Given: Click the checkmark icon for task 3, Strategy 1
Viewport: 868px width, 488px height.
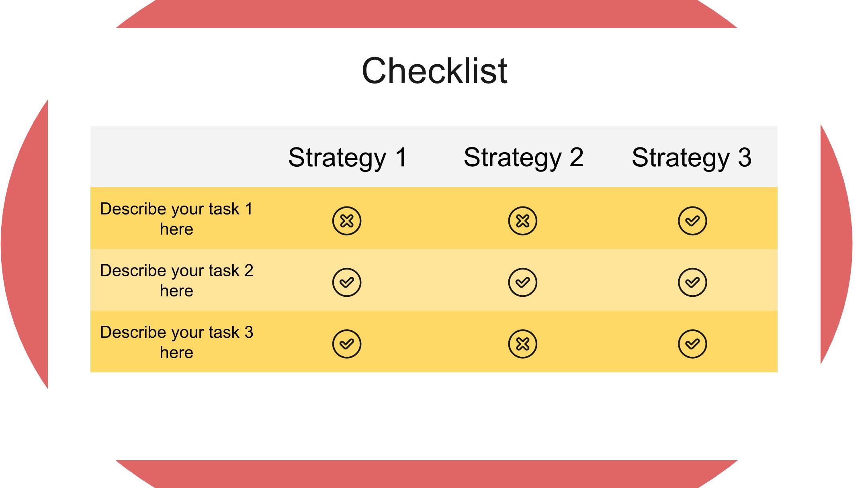Looking at the screenshot, I should point(347,344).
